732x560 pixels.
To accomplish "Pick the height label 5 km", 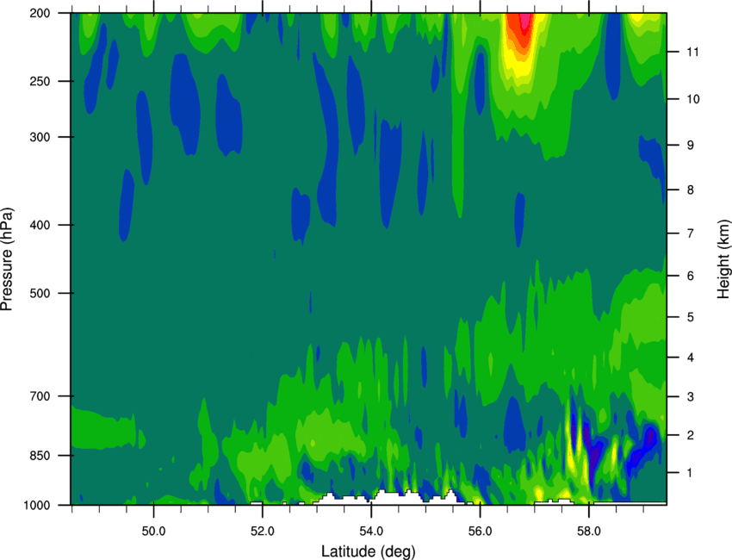I will tap(691, 317).
